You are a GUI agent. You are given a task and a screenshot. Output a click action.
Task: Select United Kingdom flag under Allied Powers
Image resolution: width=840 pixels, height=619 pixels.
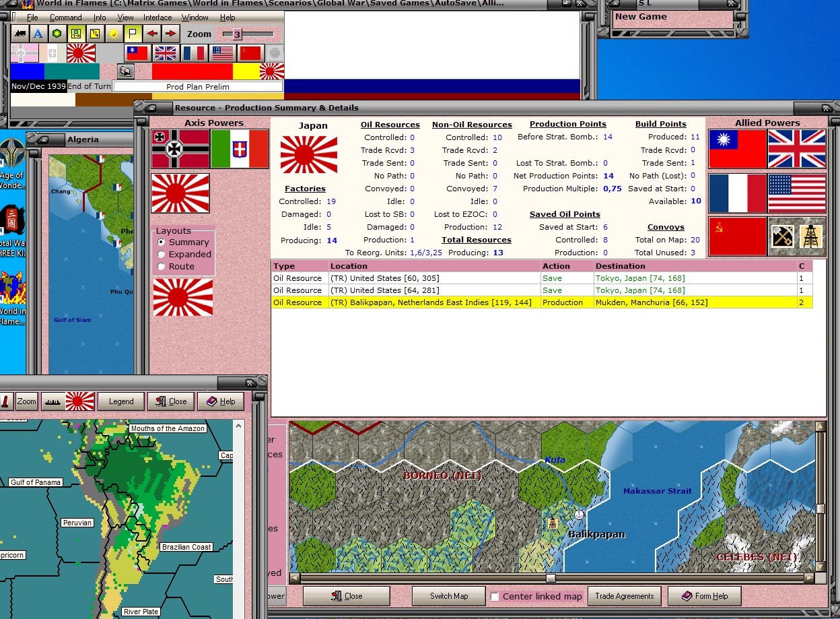tap(797, 149)
